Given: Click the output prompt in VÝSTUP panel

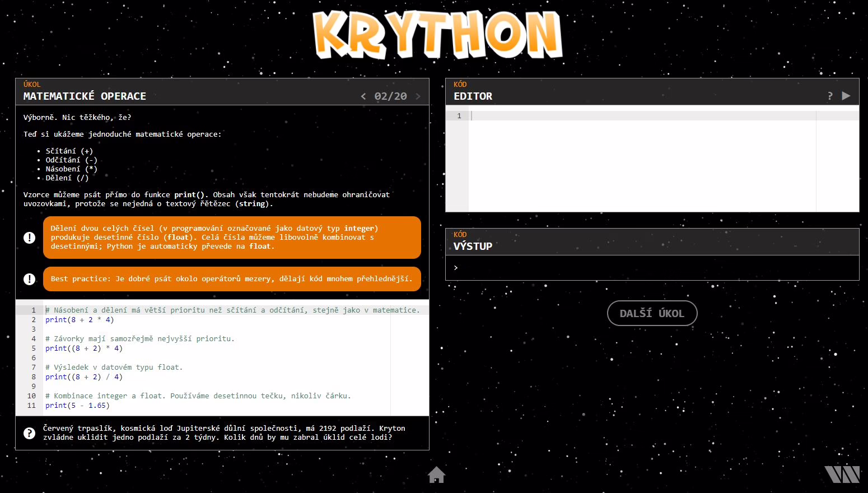Looking at the screenshot, I should 456,268.
